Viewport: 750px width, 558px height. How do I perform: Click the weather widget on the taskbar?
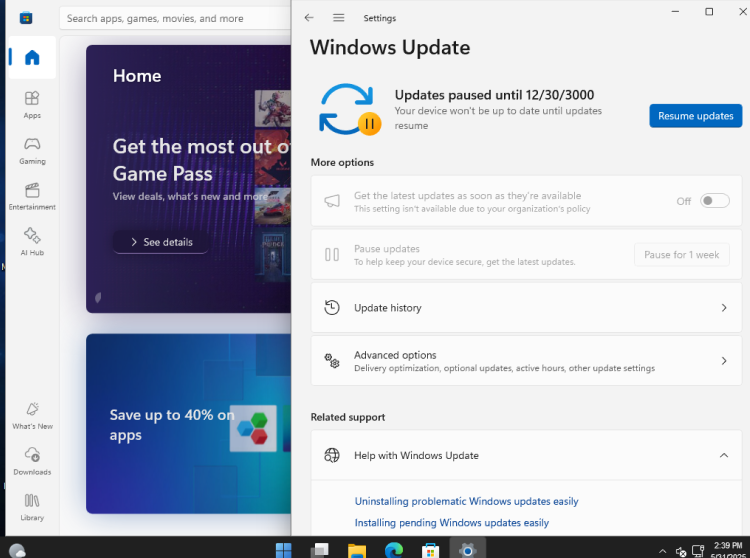click(17, 551)
